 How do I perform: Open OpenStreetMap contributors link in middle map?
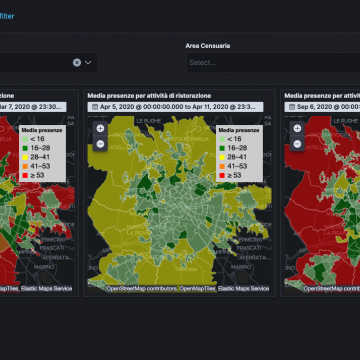click(x=142, y=289)
